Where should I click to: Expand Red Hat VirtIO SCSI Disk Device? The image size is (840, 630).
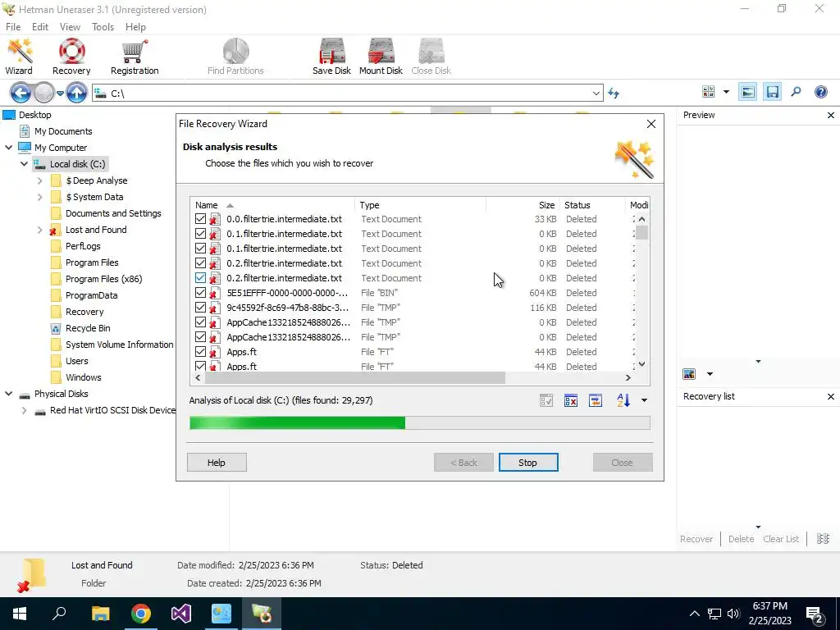pyautogui.click(x=24, y=410)
